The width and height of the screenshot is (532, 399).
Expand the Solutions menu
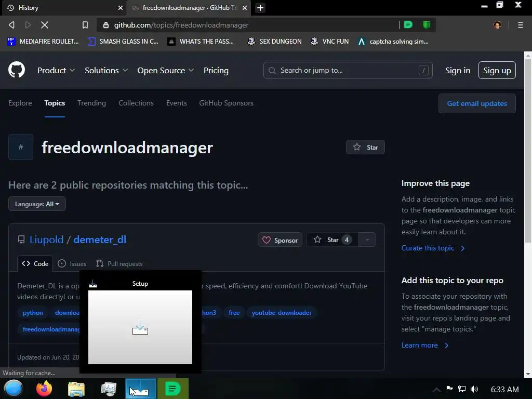click(x=106, y=70)
